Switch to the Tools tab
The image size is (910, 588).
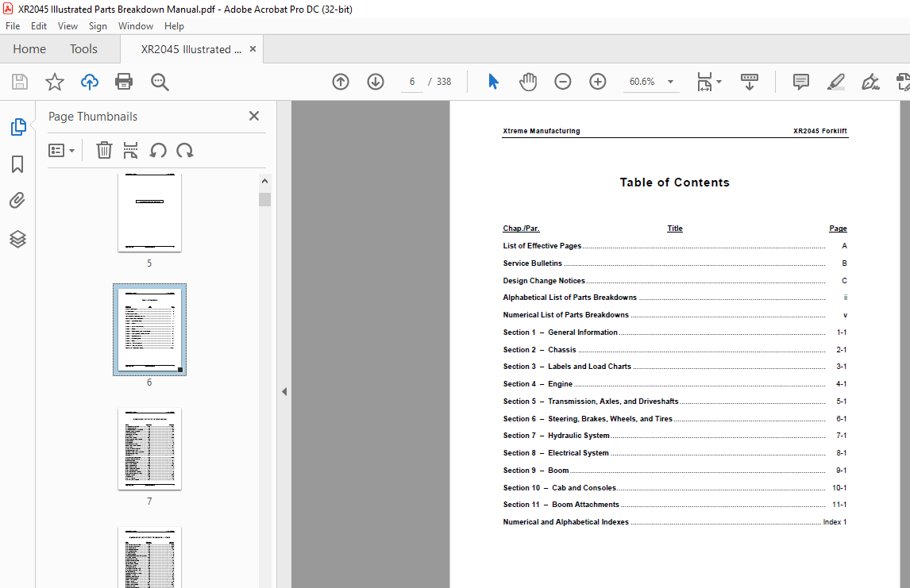click(83, 48)
